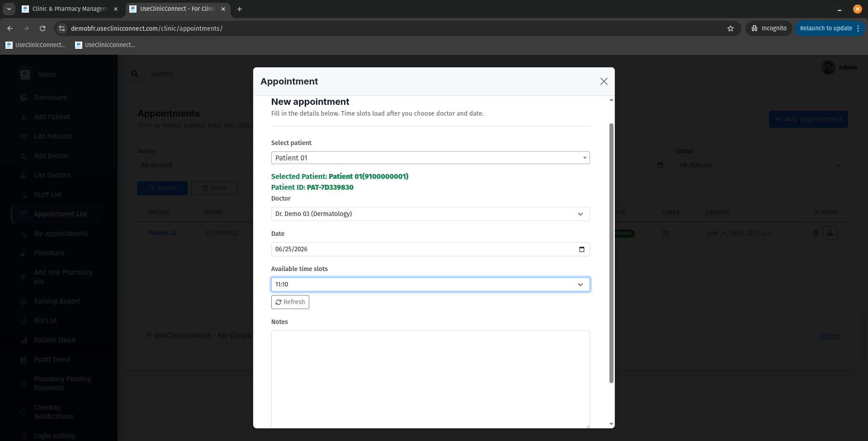868x441 pixels.
Task: Click the Appointment List calendar icon
Action: (24, 214)
